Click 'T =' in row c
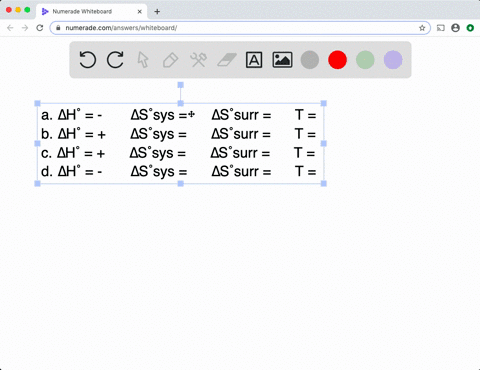Viewport: 480px width, 370px height. click(304, 153)
